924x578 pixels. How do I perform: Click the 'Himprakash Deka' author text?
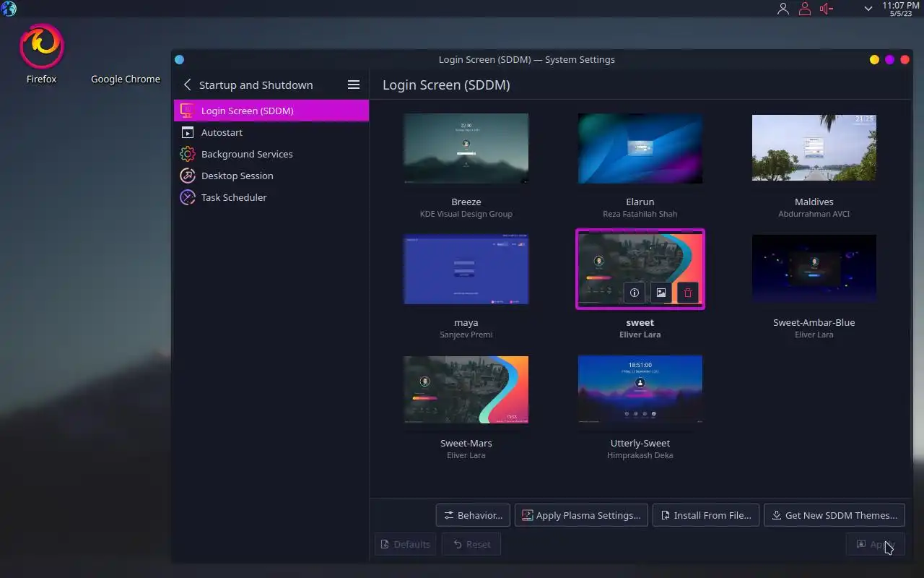click(x=640, y=455)
